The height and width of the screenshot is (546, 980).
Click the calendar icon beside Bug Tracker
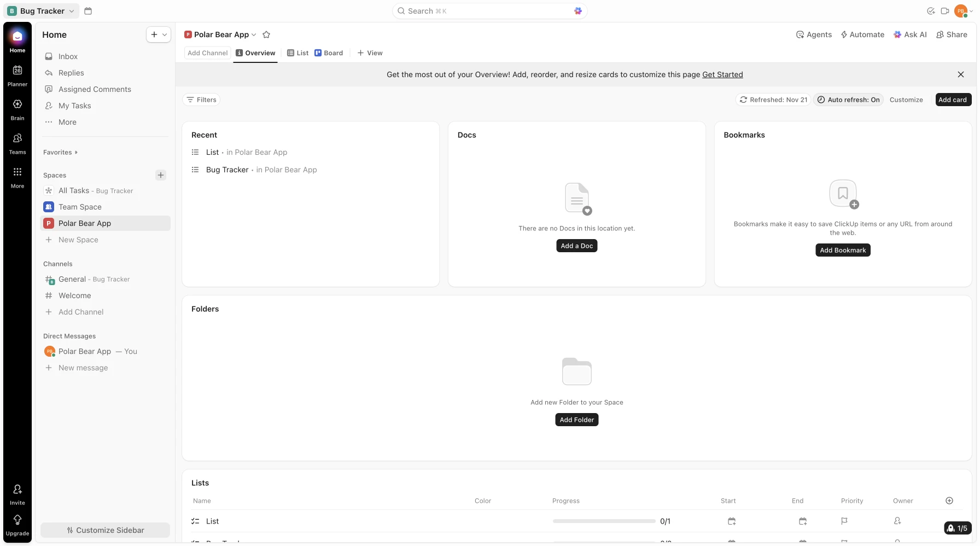pos(88,11)
